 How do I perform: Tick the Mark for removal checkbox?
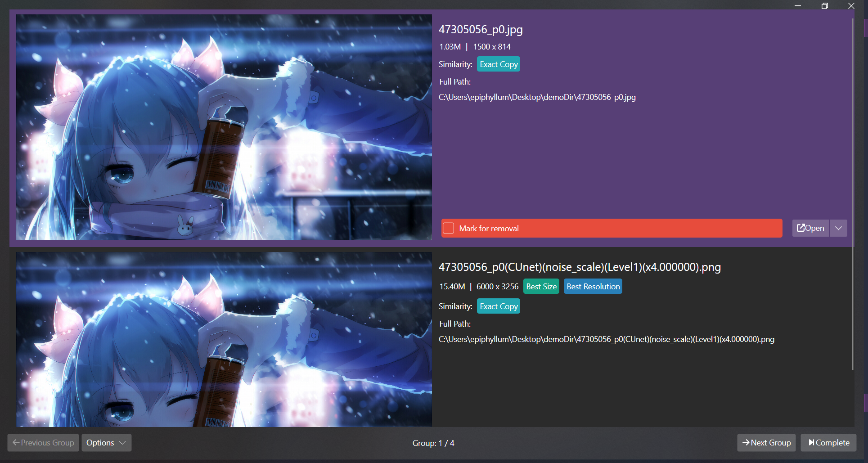(448, 228)
